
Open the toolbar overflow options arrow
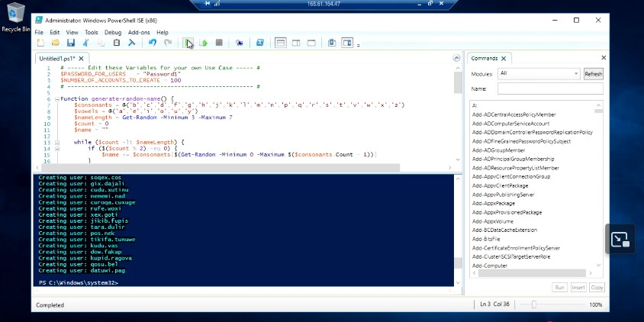(358, 45)
